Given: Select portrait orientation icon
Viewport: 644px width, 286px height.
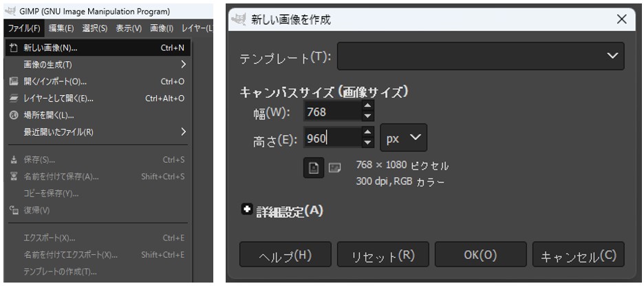Looking at the screenshot, I should click(314, 167).
